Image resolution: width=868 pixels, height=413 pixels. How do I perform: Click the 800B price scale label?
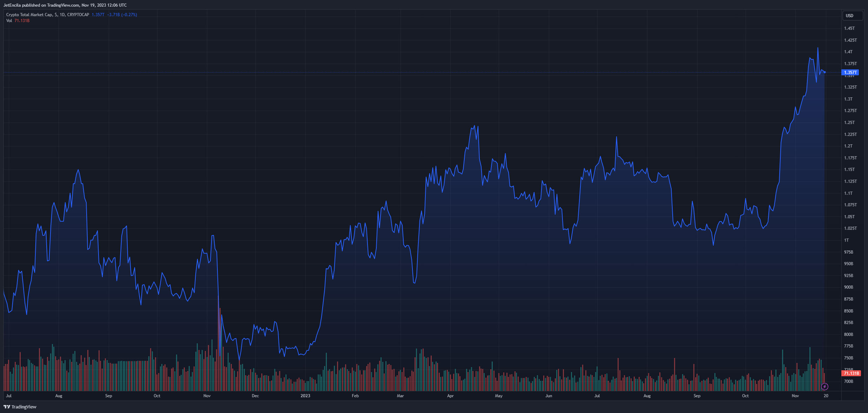pyautogui.click(x=848, y=335)
